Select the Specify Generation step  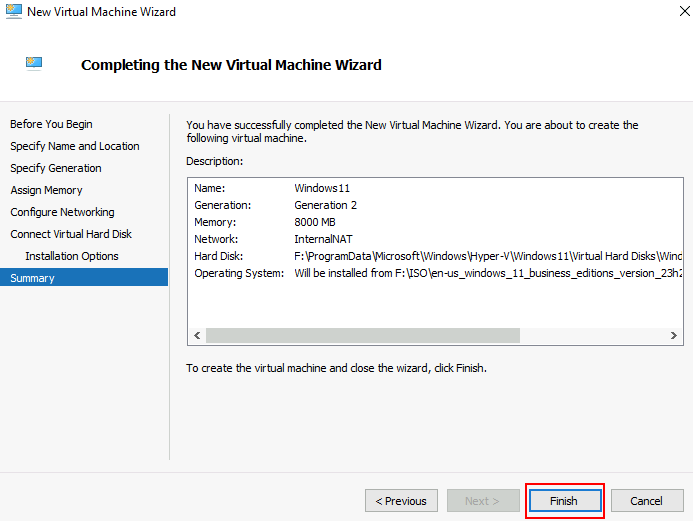coord(56,168)
